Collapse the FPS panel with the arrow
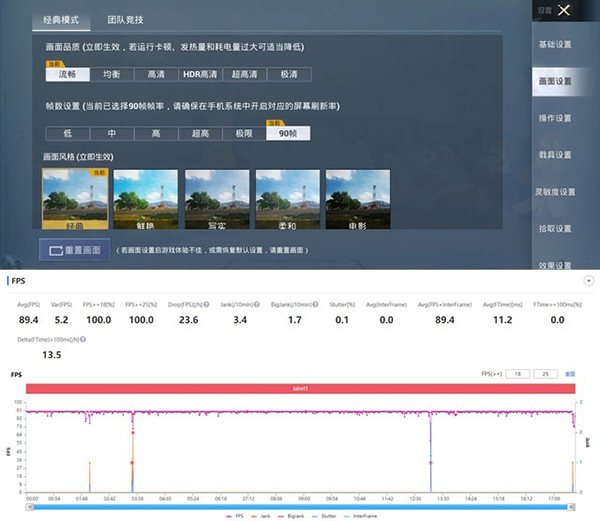The height and width of the screenshot is (521, 600). coord(586,281)
